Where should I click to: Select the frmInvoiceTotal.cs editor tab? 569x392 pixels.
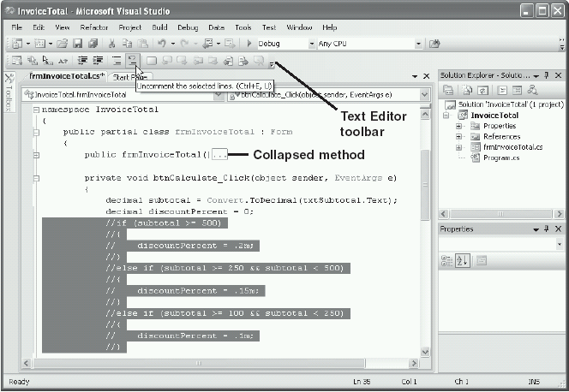(67, 76)
